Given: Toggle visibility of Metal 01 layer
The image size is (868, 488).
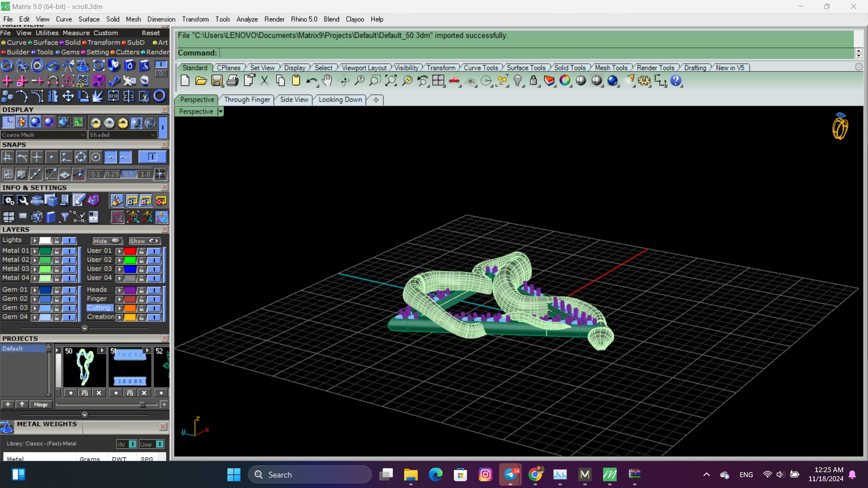Looking at the screenshot, I should [x=69, y=251].
